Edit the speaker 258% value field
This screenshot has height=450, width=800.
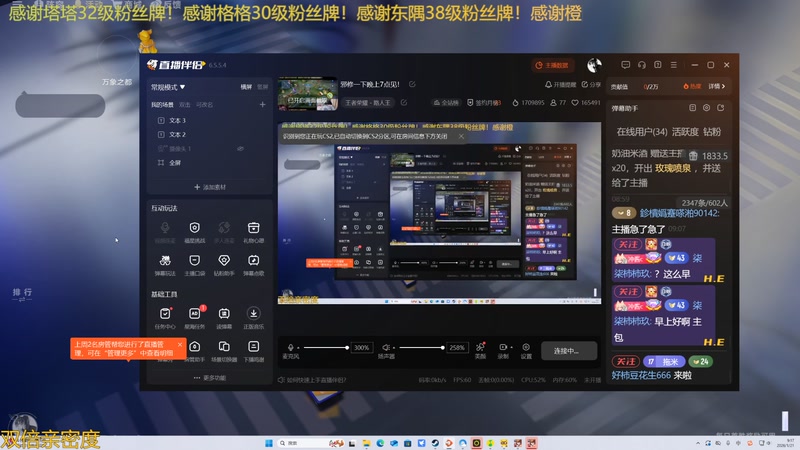point(457,348)
